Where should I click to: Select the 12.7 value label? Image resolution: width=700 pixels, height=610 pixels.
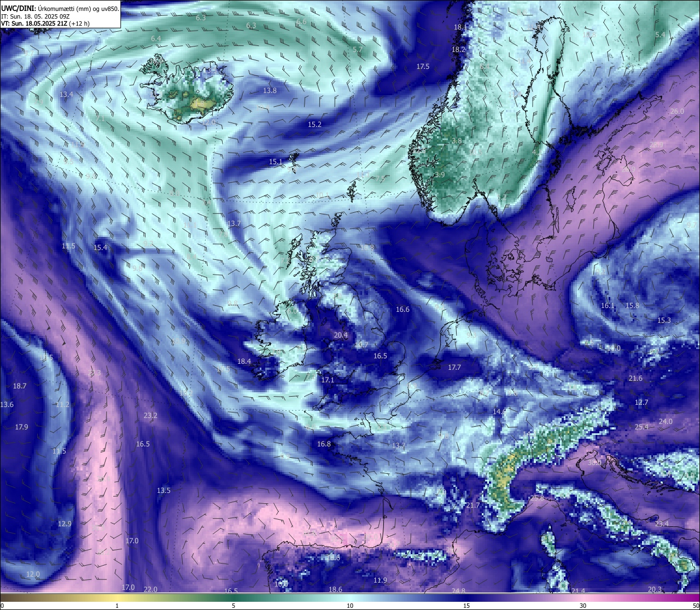(641, 403)
